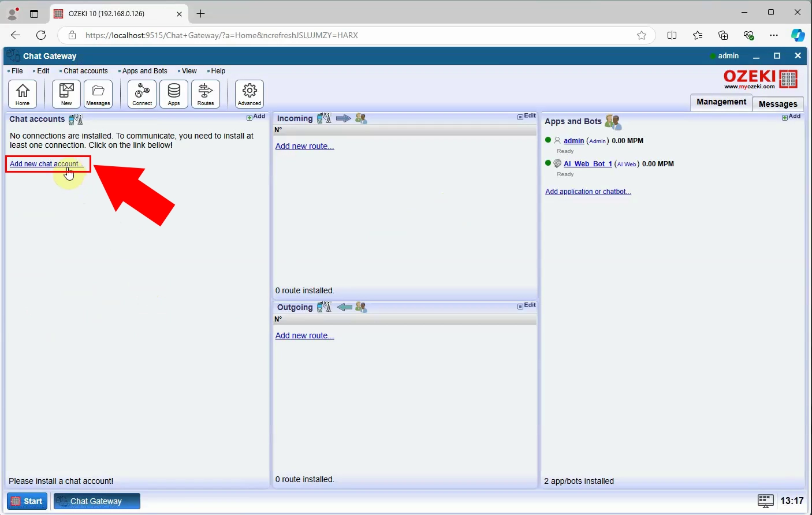The width and height of the screenshot is (812, 515).
Task: Click the Chat Gateway title bar icon
Action: pos(13,56)
